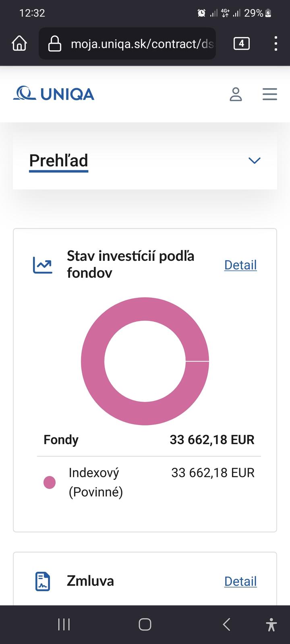Open Detail link for Zmluva
The width and height of the screenshot is (290, 644).
(x=240, y=581)
